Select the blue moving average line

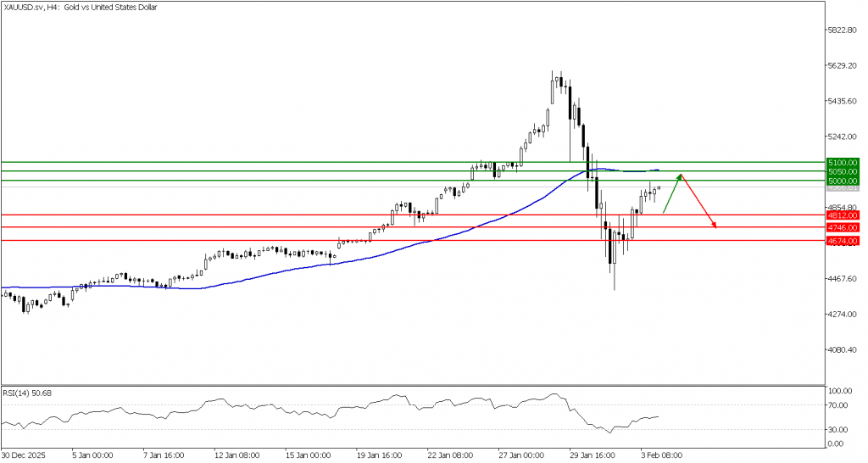[x=339, y=259]
